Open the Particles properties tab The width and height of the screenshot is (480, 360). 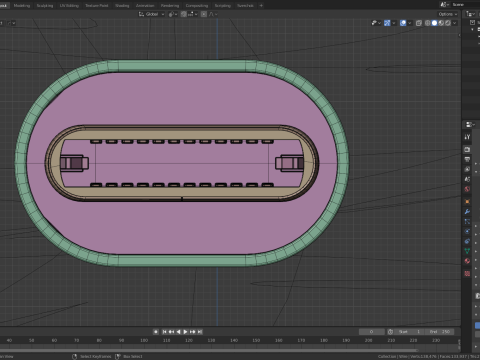(x=467, y=221)
